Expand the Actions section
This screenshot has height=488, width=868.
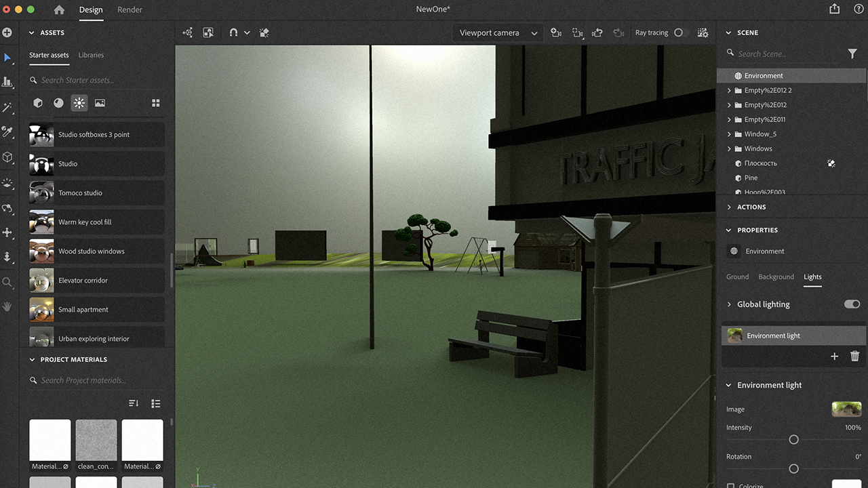729,207
